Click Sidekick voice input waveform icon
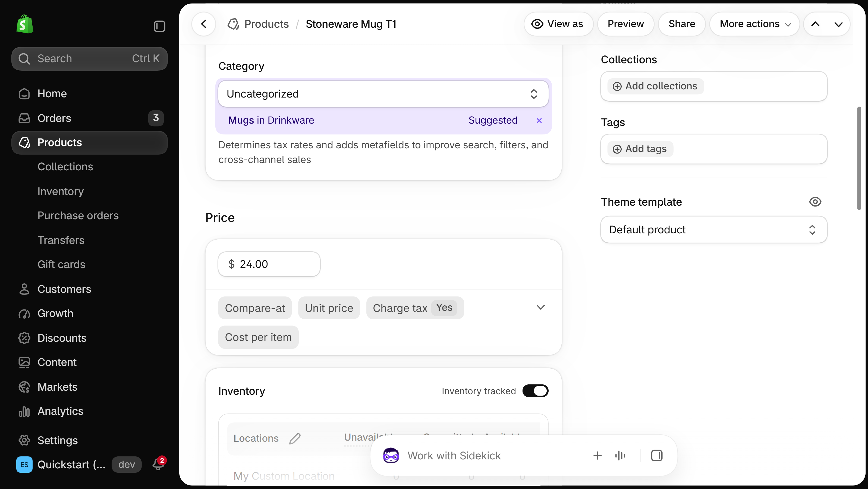This screenshot has width=868, height=489. [620, 456]
